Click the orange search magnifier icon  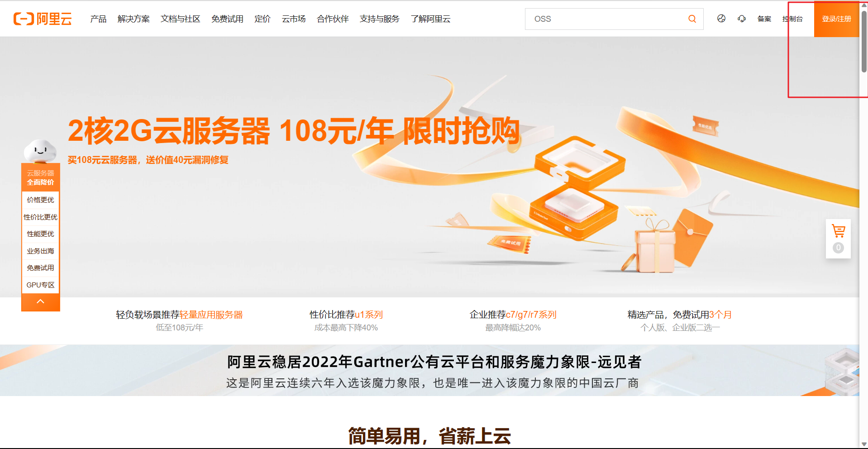pyautogui.click(x=692, y=19)
